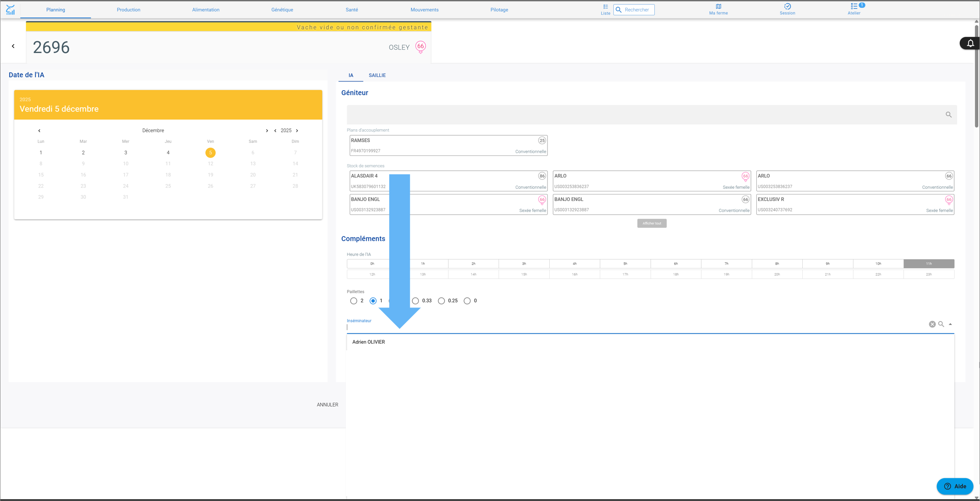The height and width of the screenshot is (501, 980).
Task: Select EXCLUSIV R semen card
Action: tap(855, 205)
